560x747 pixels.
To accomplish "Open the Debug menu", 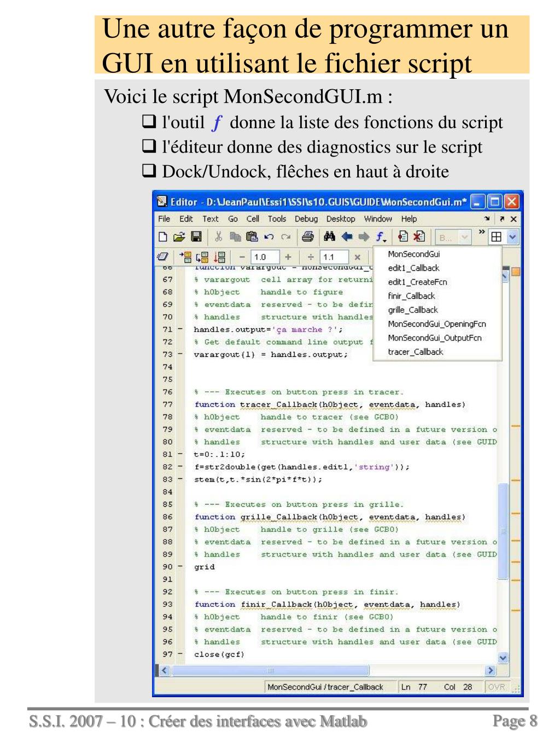I will point(306,219).
